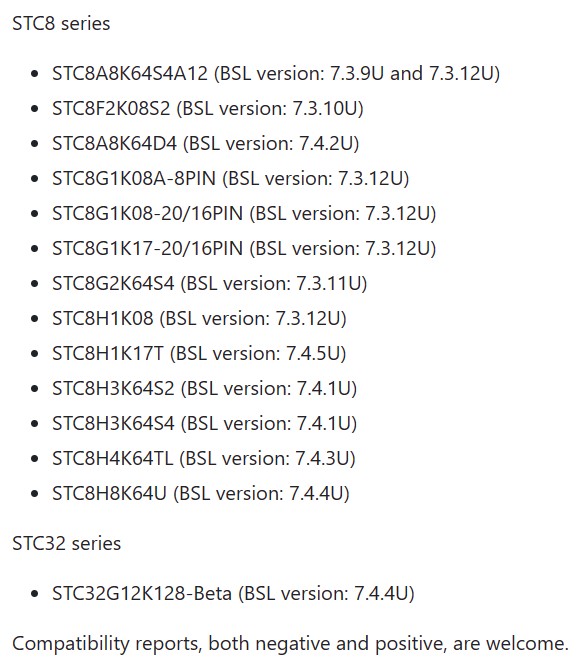Click the STC8 series heading
Screen dimensions: 585x660
tap(61, 23)
